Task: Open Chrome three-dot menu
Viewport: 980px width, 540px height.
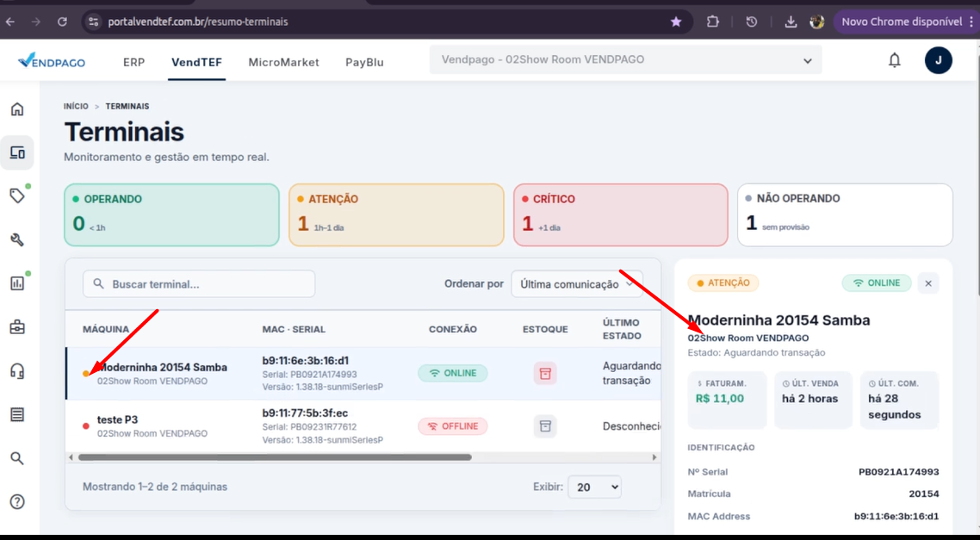Action: (x=973, y=22)
